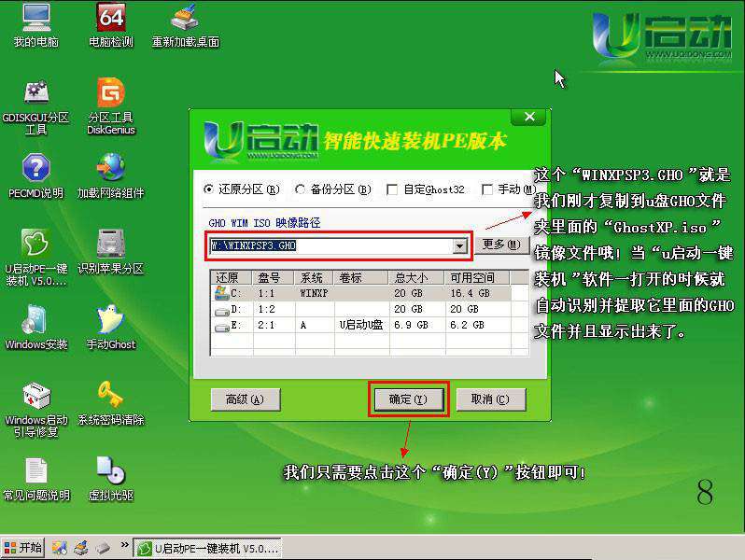This screenshot has height=560, width=745.
Task: Confirm with the 确定(Y) button
Action: coord(409,399)
